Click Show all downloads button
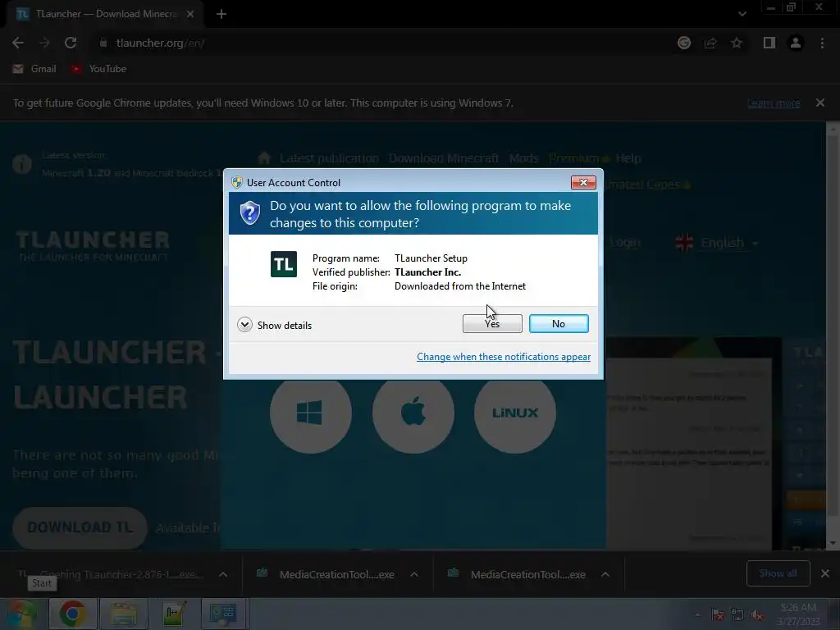840x630 pixels. (778, 573)
